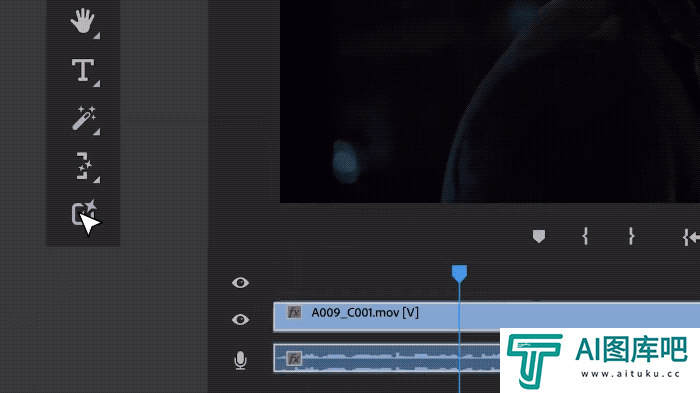
Task: Select the sparkle mask tool under the cursor
Action: pyautogui.click(x=83, y=213)
